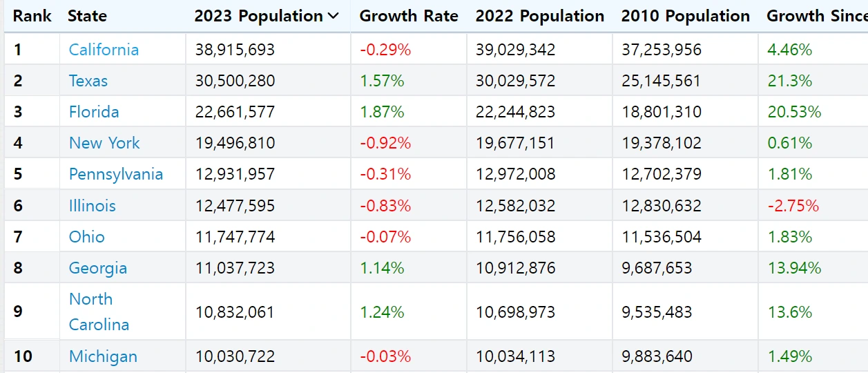The height and width of the screenshot is (373, 868).
Task: Open the North Carolina link
Action: [99, 312]
